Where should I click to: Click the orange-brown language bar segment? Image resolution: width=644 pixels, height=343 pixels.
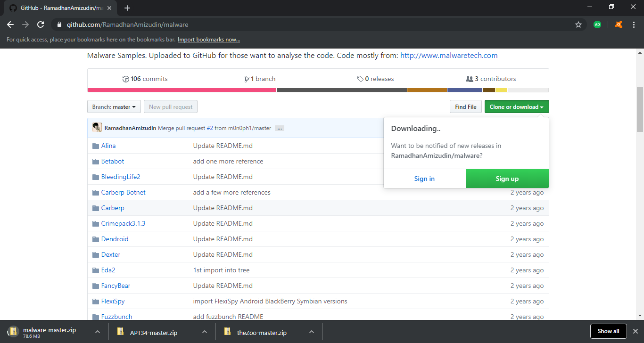tap(427, 90)
